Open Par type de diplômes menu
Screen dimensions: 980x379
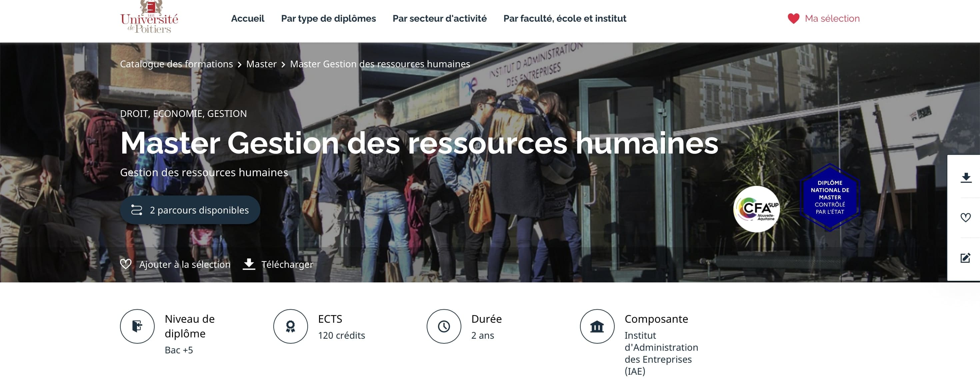tap(328, 19)
